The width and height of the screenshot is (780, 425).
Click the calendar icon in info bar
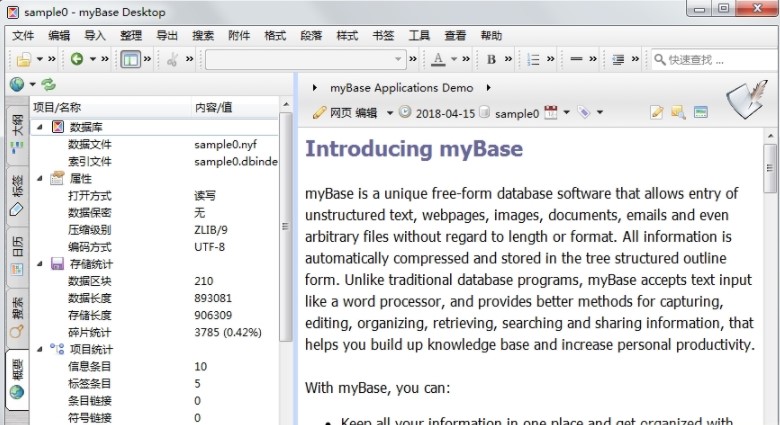tap(551, 112)
